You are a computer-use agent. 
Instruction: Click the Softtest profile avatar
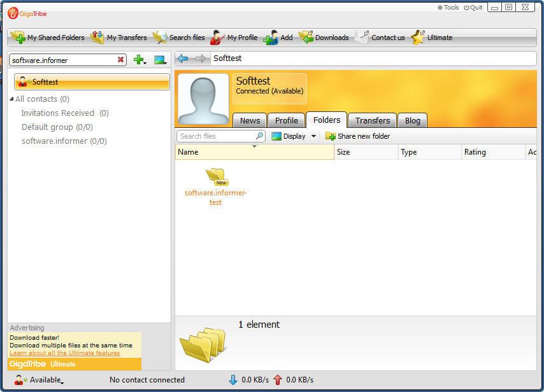(x=203, y=99)
